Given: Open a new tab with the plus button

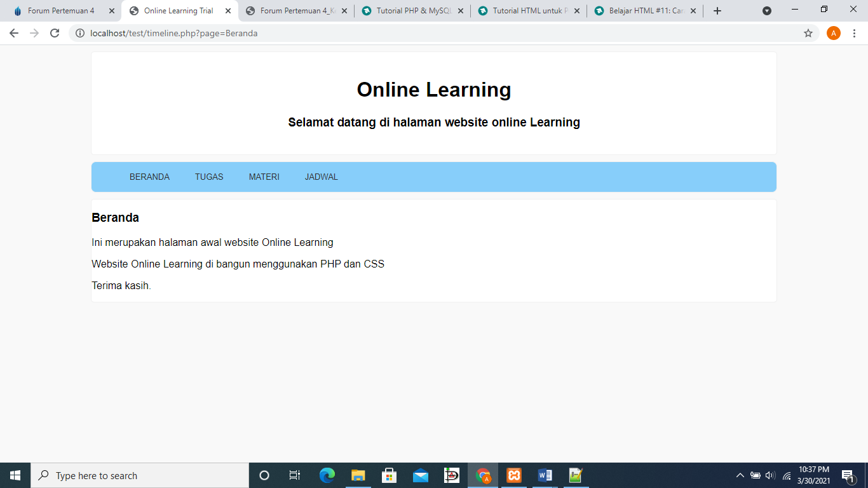Looking at the screenshot, I should pyautogui.click(x=717, y=11).
